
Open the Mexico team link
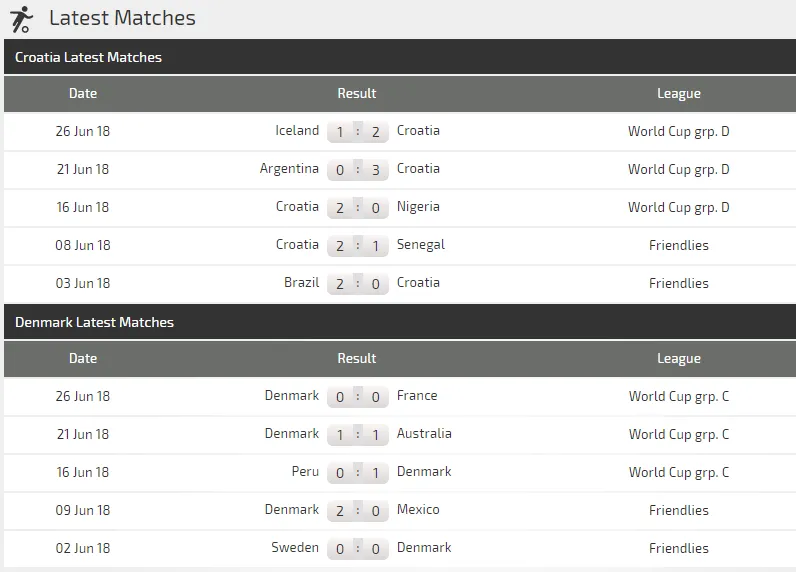(x=418, y=510)
